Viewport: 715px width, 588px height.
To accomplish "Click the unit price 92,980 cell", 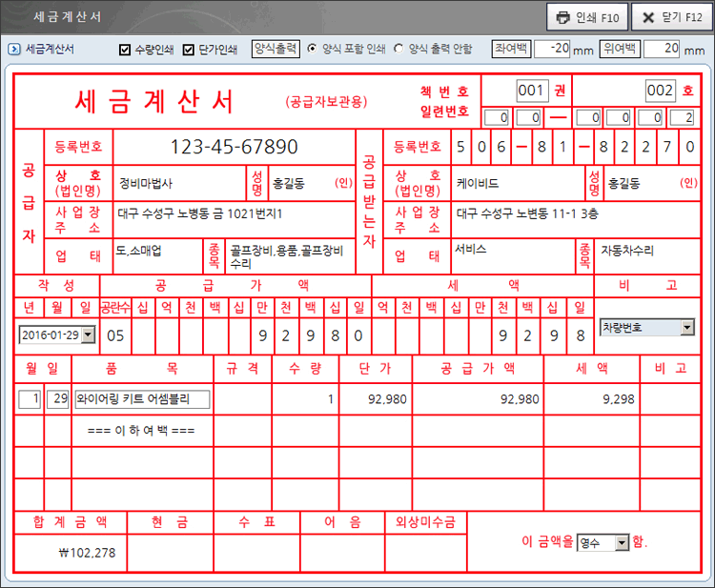I will tap(388, 399).
